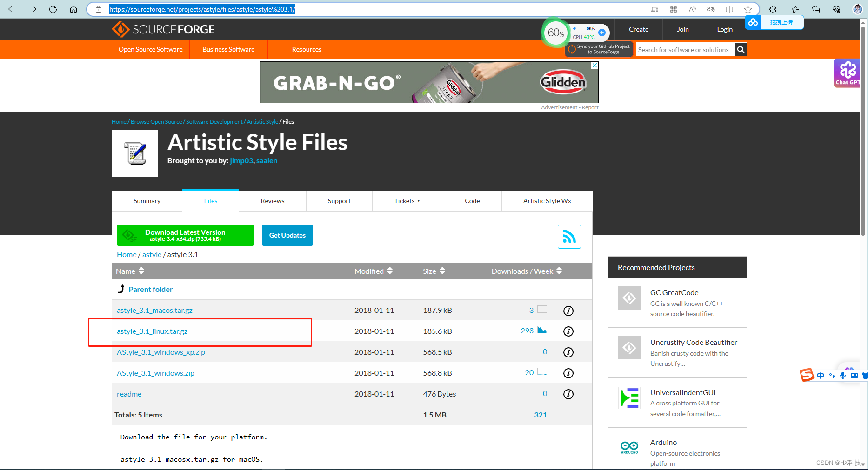
Task: Click the Artistic Style project icon
Action: click(x=135, y=153)
